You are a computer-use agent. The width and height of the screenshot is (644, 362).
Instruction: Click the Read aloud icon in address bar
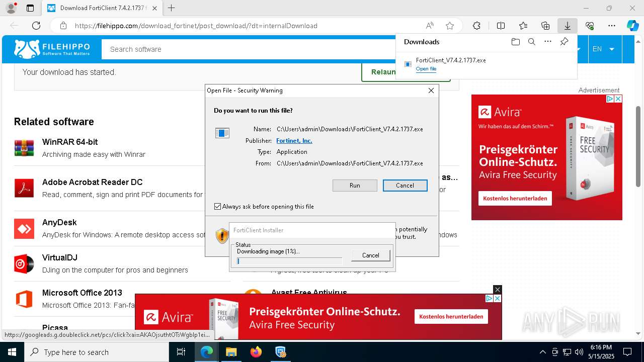[430, 26]
